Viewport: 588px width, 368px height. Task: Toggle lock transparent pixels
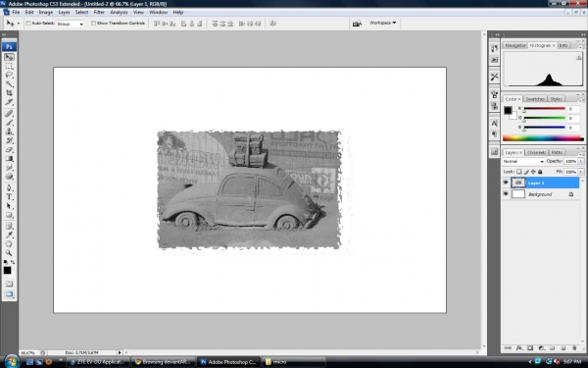click(519, 172)
